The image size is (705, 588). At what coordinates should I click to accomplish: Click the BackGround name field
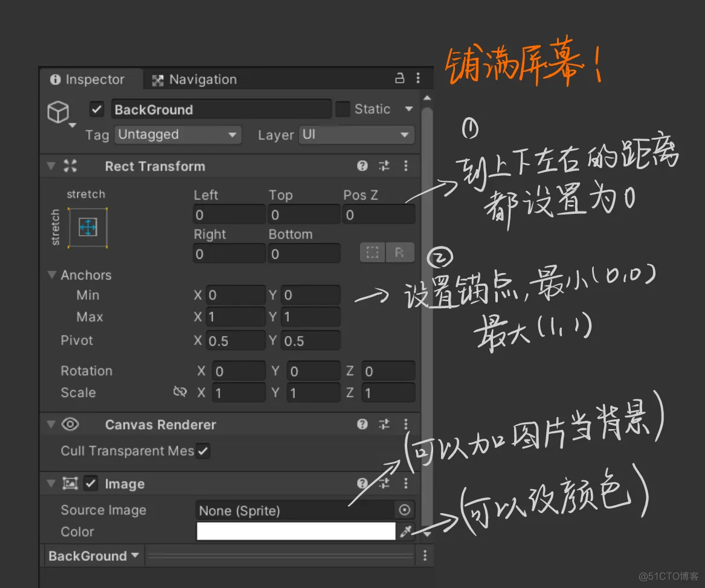coord(221,109)
